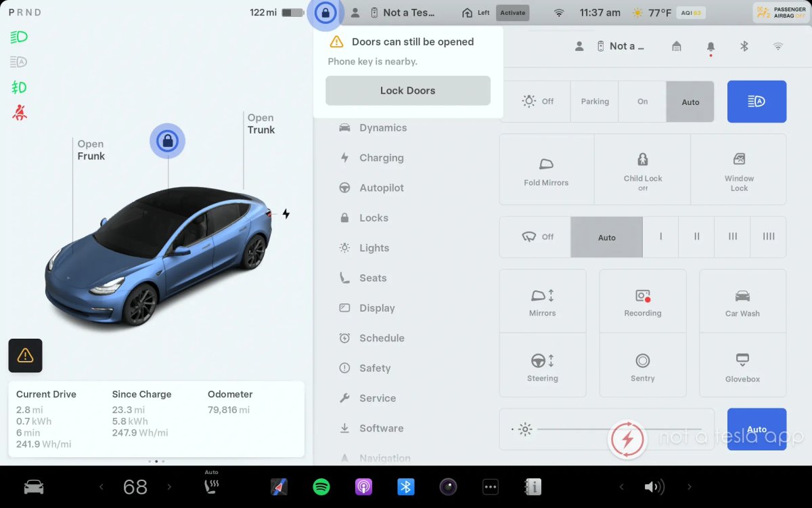Viewport: 812px width, 508px height.
Task: Click the Window Lock control
Action: pos(738,169)
